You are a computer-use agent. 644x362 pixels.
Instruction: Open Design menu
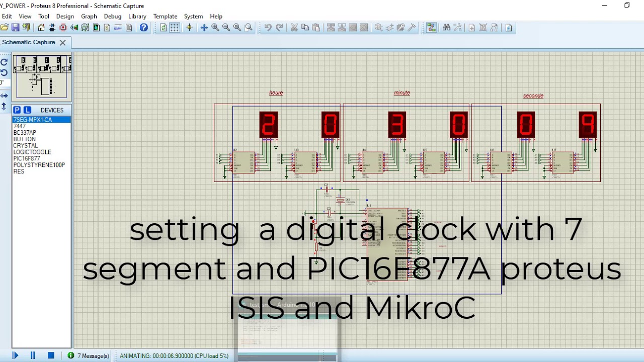(65, 16)
